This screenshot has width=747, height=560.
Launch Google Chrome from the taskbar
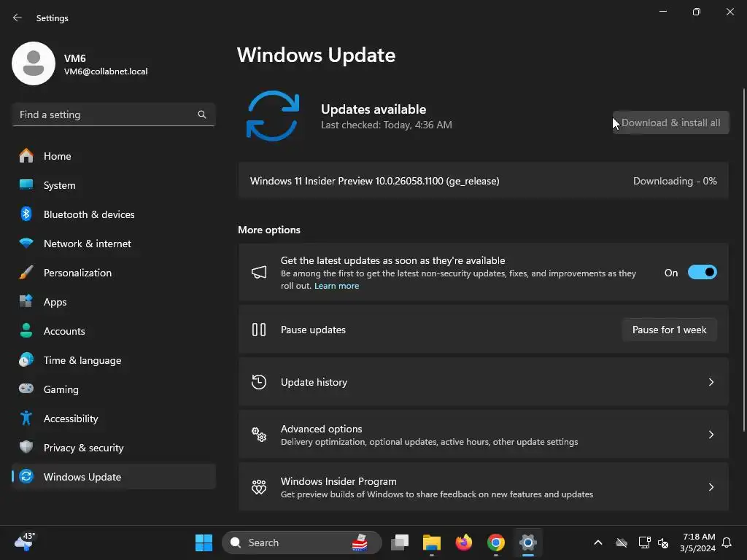point(495,542)
